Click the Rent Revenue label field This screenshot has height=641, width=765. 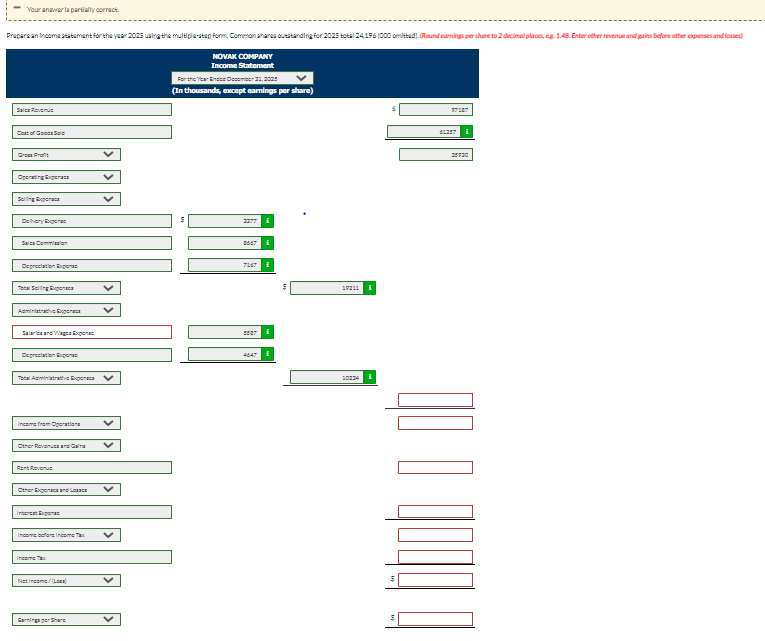(92, 468)
